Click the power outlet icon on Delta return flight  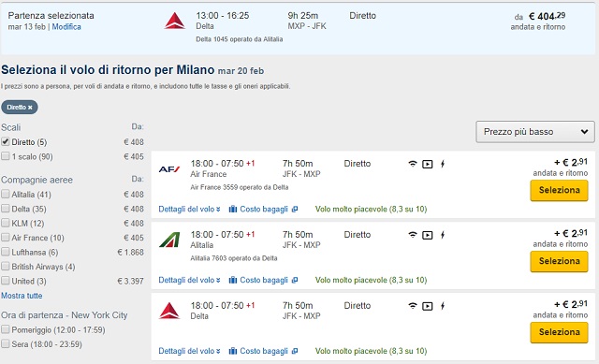coord(443,306)
